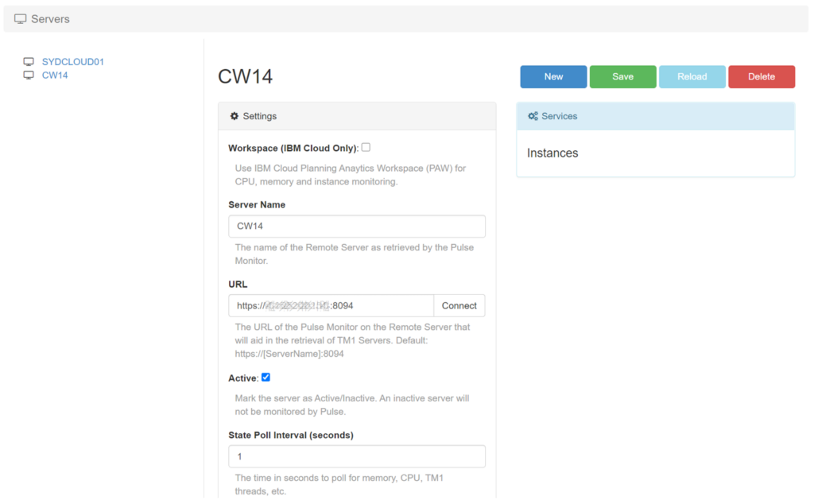Click the Settings panel header

coord(356,116)
